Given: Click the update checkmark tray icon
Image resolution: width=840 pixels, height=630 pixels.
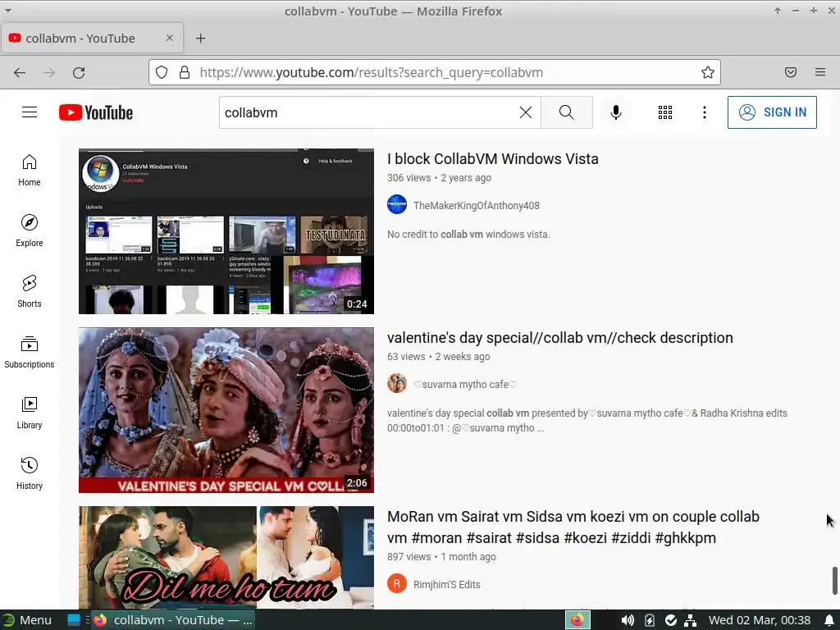Looking at the screenshot, I should (671, 620).
